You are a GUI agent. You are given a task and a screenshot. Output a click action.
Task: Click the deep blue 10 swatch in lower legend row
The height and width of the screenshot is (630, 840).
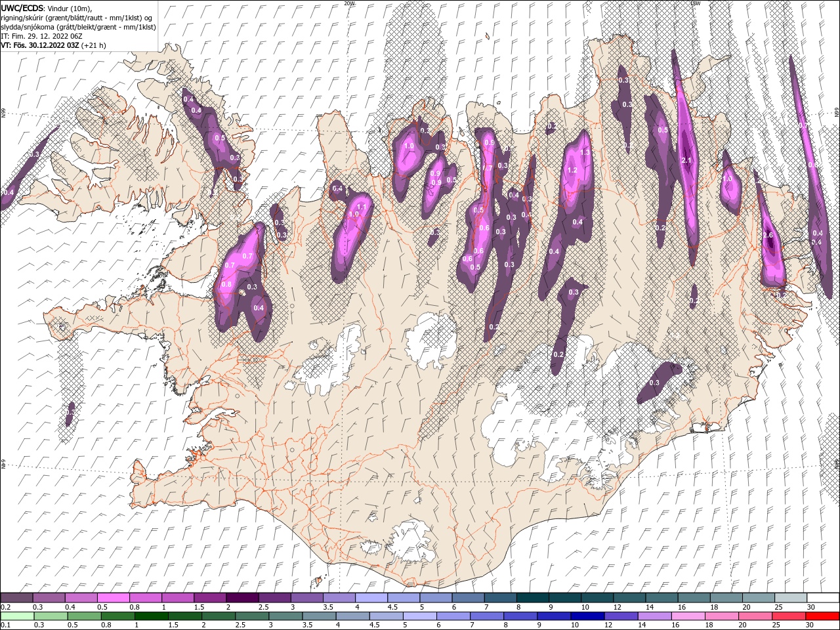tap(587, 616)
